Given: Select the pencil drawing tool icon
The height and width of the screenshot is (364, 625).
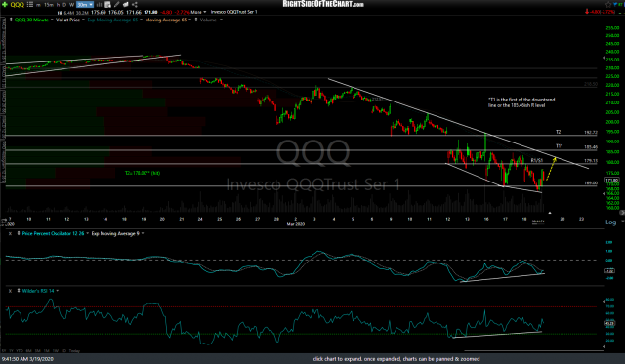Looking at the screenshot, I should click(117, 5).
